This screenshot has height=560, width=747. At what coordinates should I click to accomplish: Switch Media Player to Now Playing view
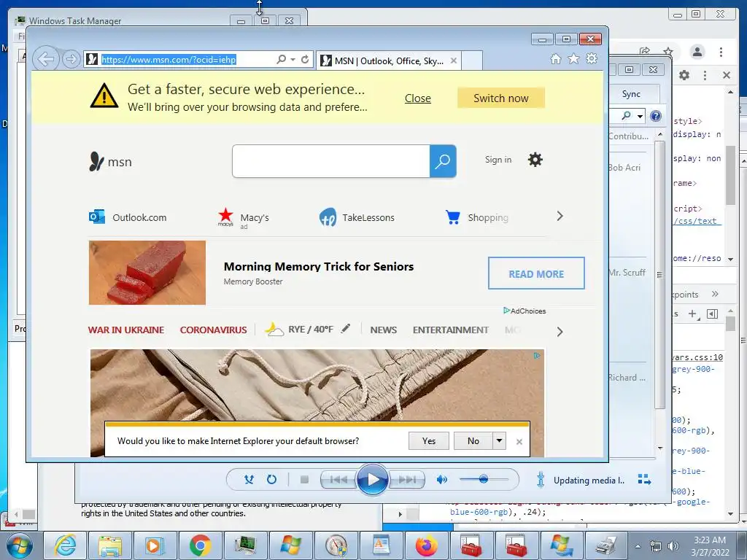point(644,480)
